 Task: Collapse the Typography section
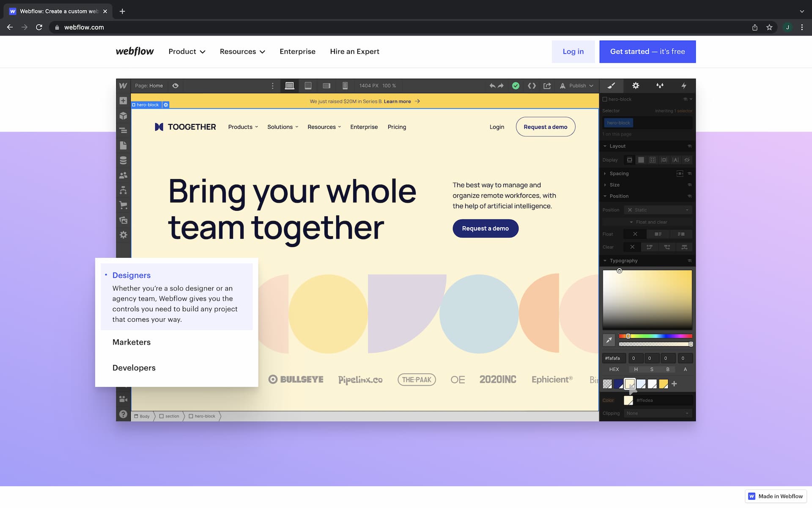(623, 261)
